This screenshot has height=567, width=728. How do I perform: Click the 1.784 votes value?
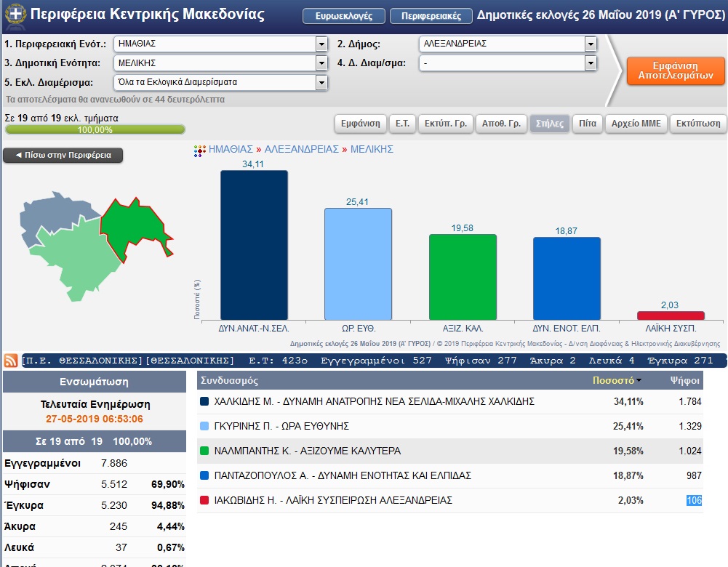(690, 401)
